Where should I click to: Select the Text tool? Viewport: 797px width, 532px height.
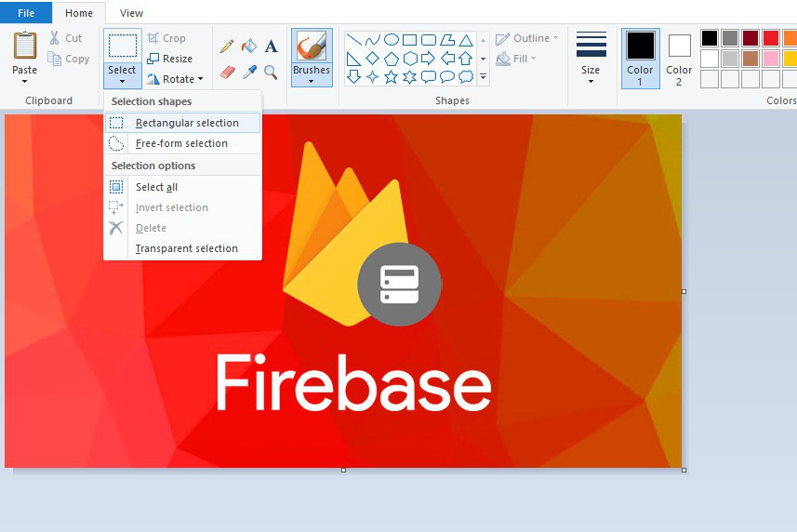271,47
